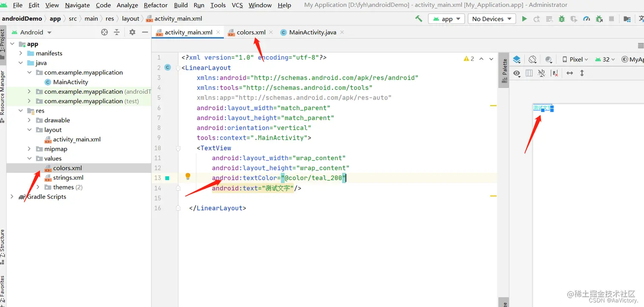Image resolution: width=644 pixels, height=307 pixels.
Task: Click the teal color swatch in line 13 gutter
Action: click(167, 178)
